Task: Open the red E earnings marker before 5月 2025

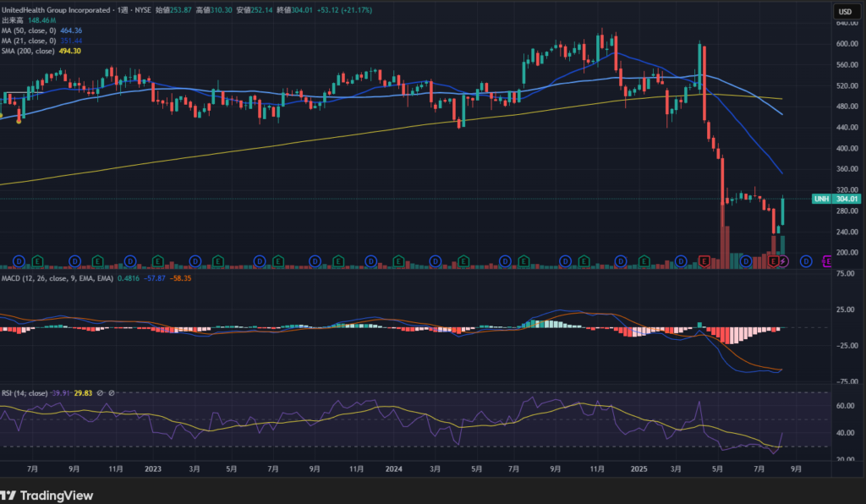Action: [x=704, y=261]
